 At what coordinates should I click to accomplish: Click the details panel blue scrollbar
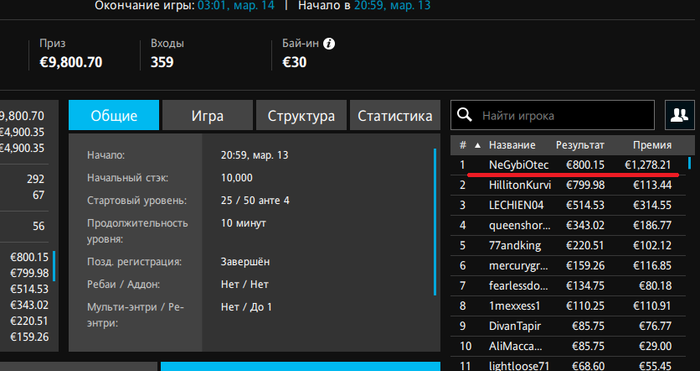coord(435,222)
